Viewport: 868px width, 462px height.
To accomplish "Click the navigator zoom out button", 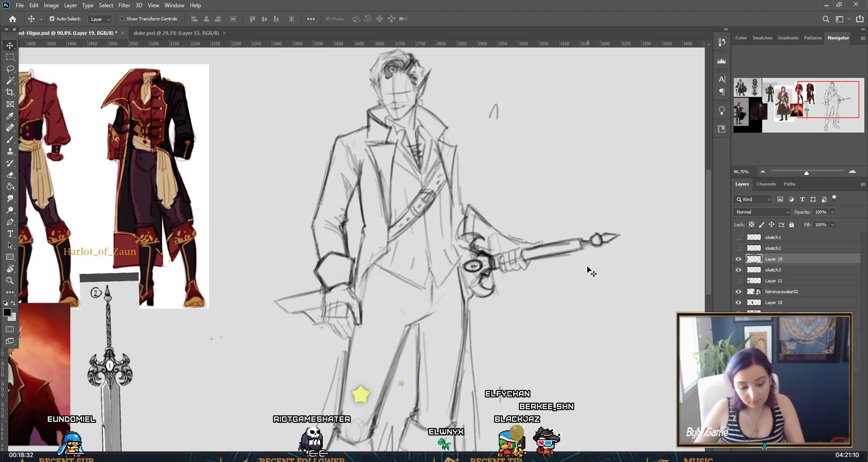I will click(763, 172).
